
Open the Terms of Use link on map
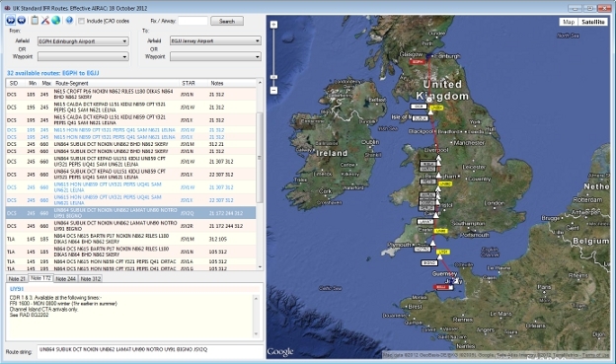[x=595, y=355]
